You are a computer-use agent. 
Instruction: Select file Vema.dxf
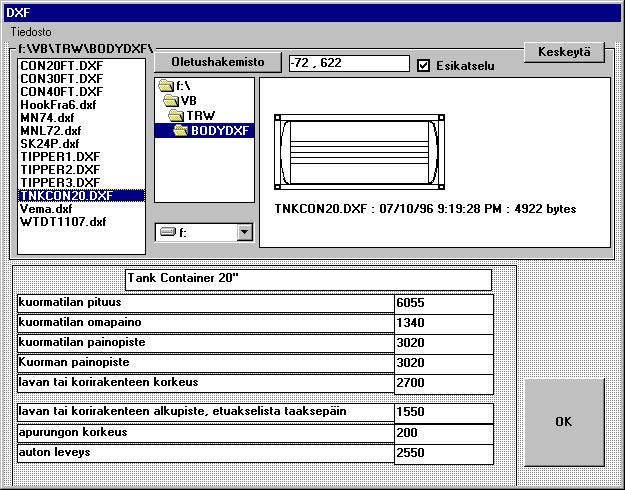(81, 209)
